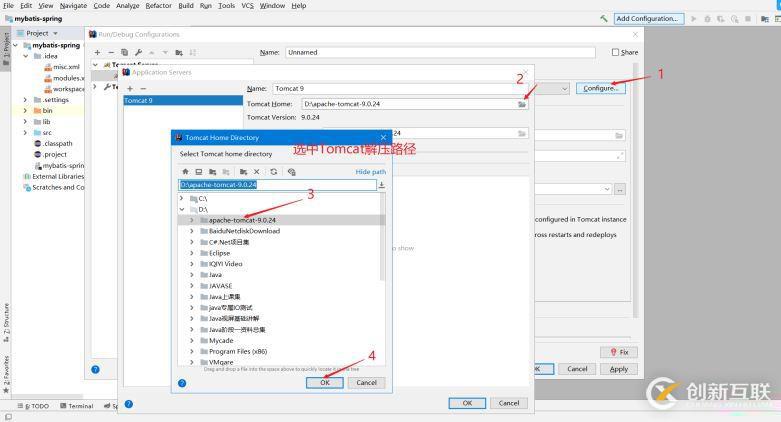
Task: Select the VMqare folder row
Action: (x=281, y=362)
